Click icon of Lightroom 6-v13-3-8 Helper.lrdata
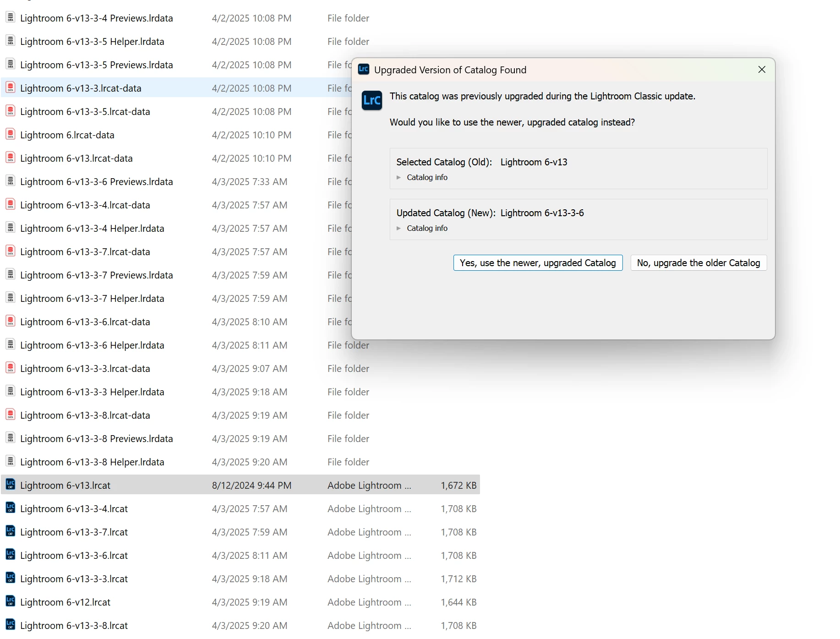Image resolution: width=840 pixels, height=639 pixels. (x=11, y=461)
